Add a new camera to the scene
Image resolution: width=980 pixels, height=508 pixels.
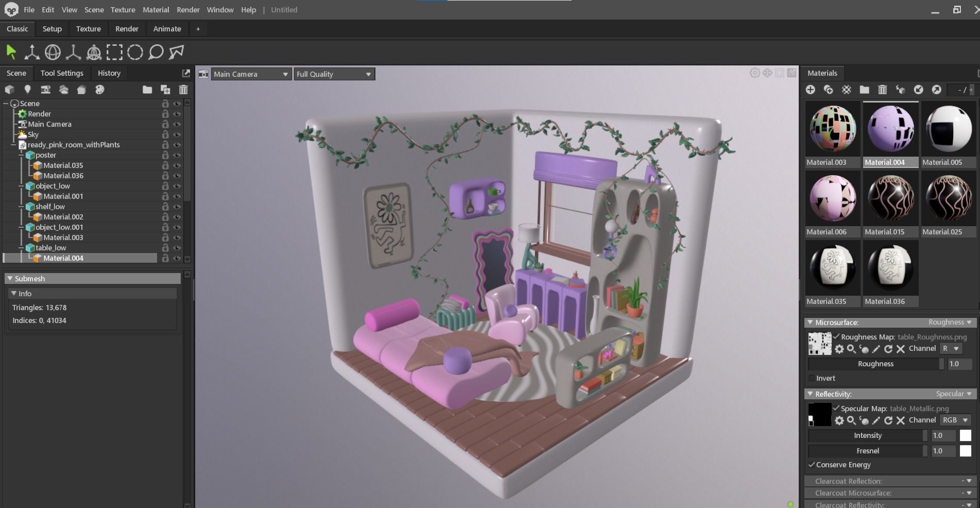click(x=45, y=90)
